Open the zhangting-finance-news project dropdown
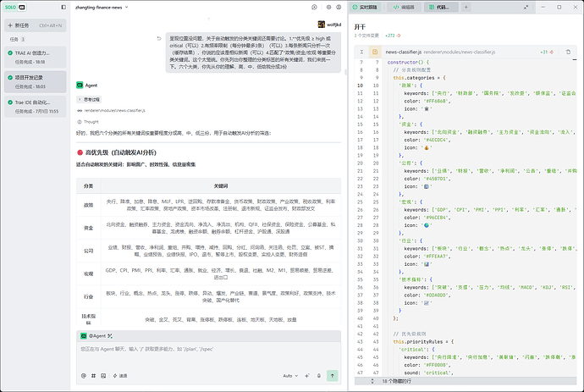 click(x=102, y=7)
